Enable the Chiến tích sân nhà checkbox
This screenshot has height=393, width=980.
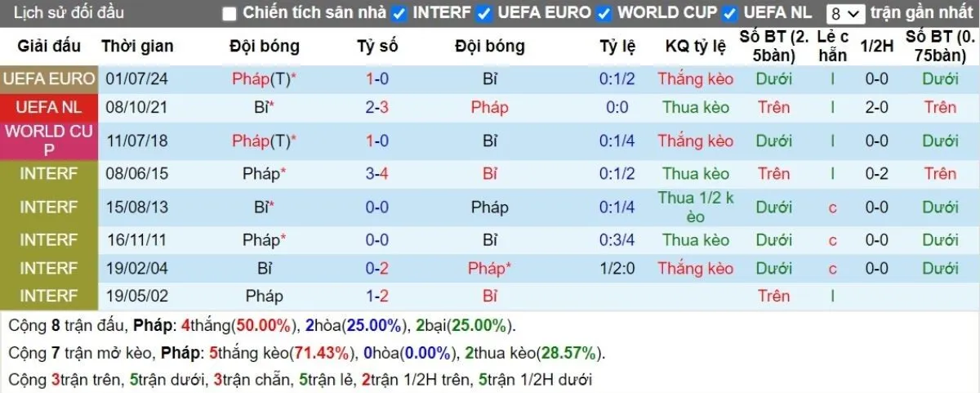(229, 13)
